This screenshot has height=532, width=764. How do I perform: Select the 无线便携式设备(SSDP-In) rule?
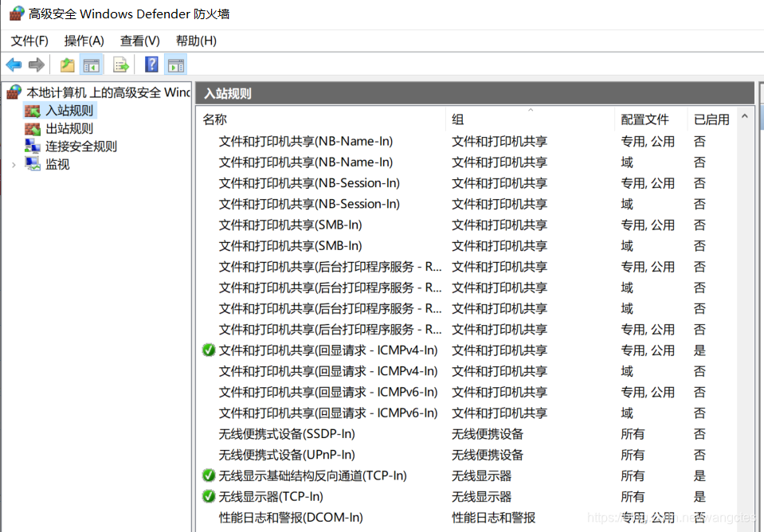(287, 433)
